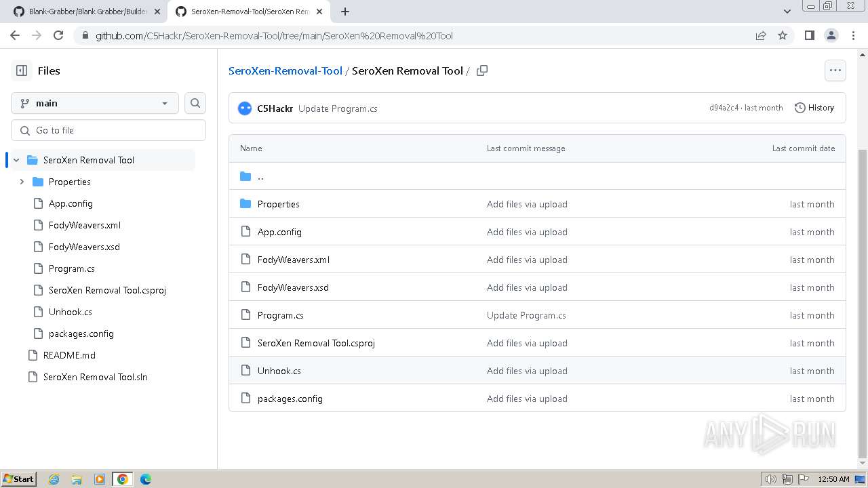This screenshot has width=868, height=488.
Task: Click C5Hackr avatar icon
Action: pos(245,108)
